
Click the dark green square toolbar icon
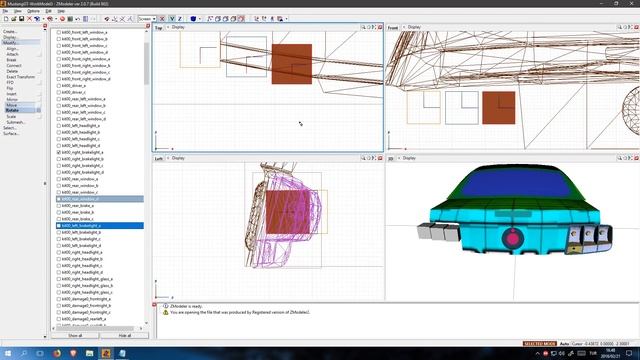click(70, 19)
